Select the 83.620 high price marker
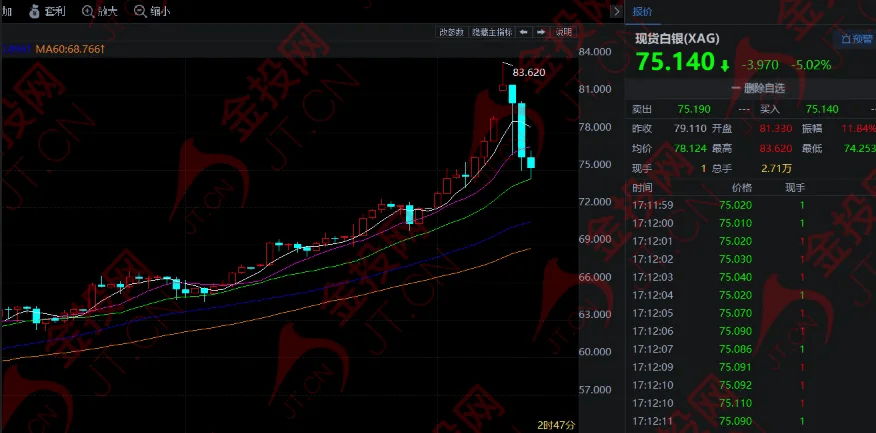Image resolution: width=876 pixels, height=433 pixels. pos(528,72)
